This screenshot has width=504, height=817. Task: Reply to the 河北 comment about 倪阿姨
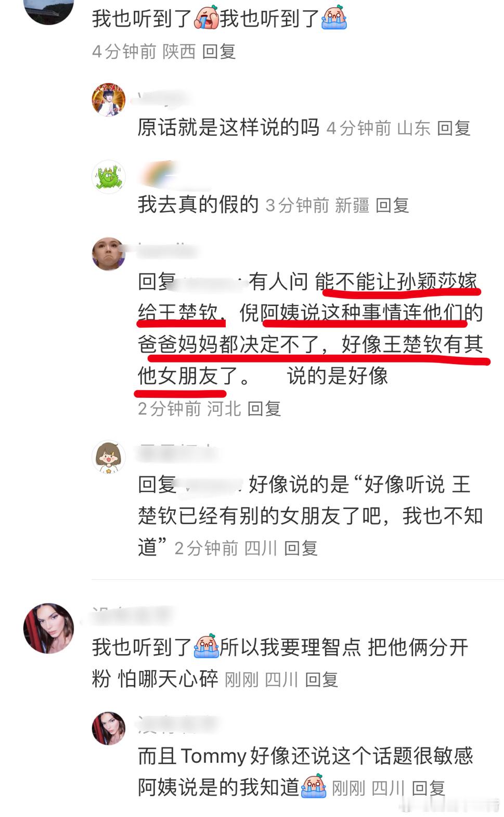coord(264,409)
